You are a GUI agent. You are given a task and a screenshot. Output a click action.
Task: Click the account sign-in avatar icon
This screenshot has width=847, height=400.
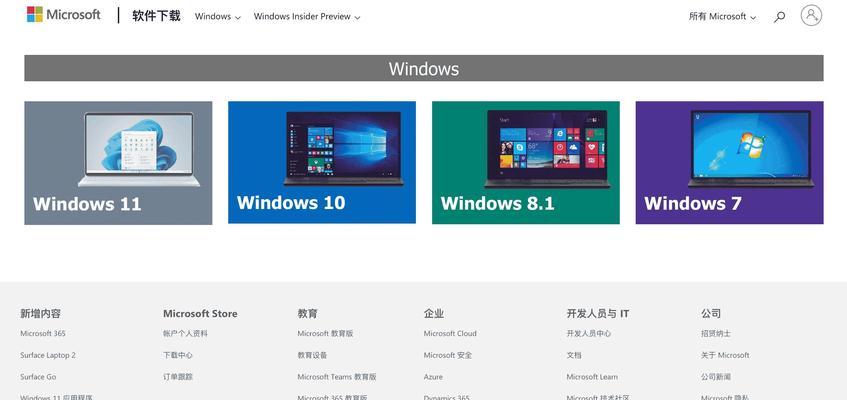click(811, 16)
